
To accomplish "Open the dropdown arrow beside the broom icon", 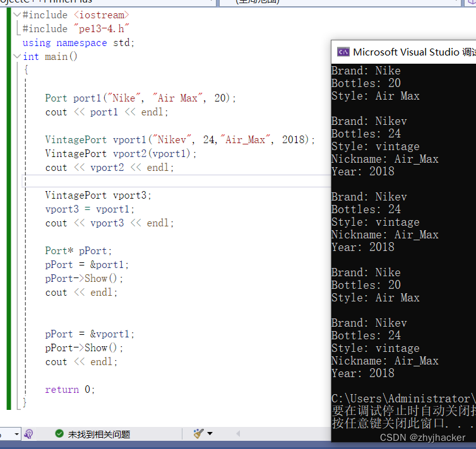I will (210, 433).
